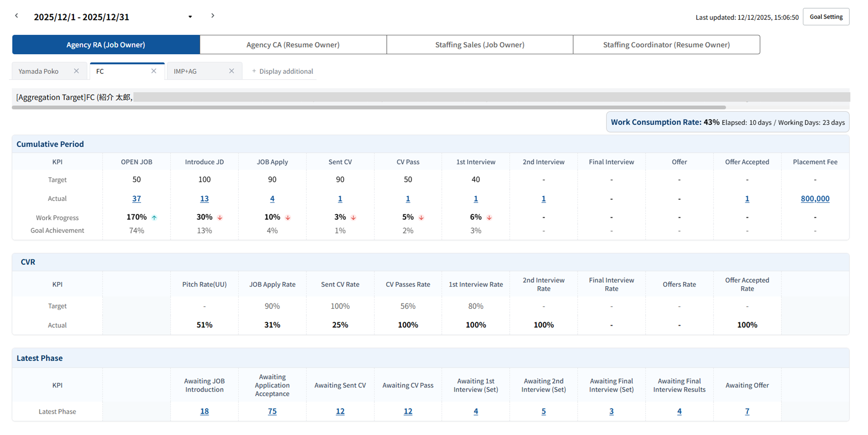Open Staffing Coordinator (Resume Owner) tab
This screenshot has width=868, height=435.
[666, 45]
